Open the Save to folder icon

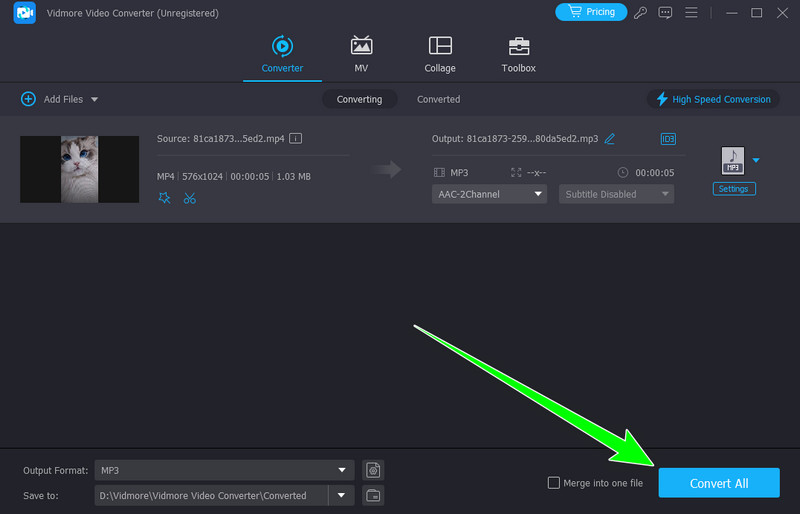373,495
